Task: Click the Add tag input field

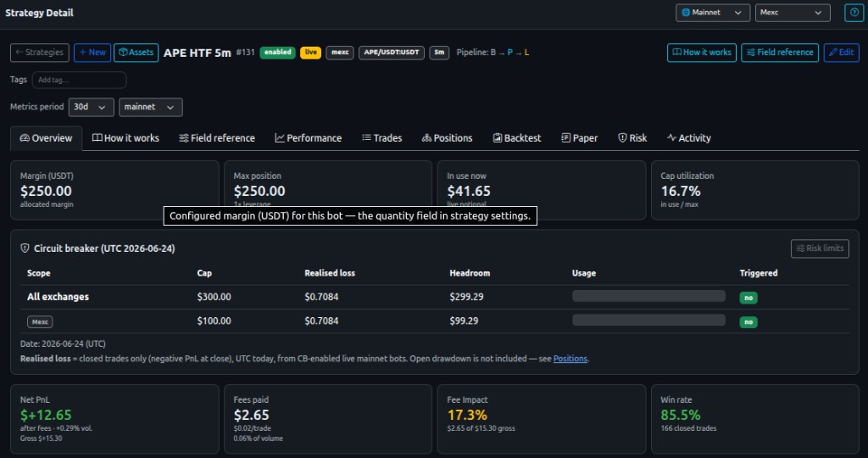Action: pos(79,80)
